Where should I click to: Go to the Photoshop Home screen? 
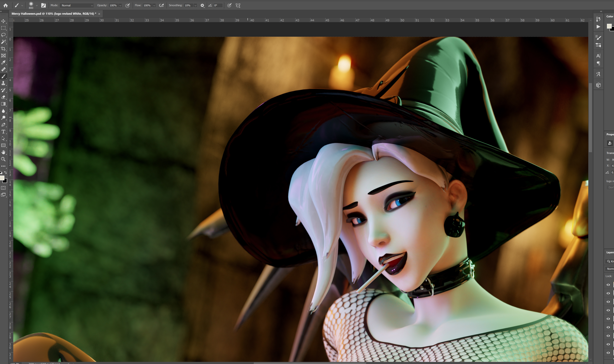pyautogui.click(x=5, y=5)
